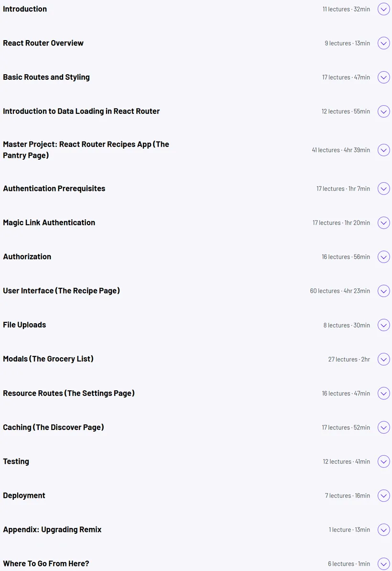Image resolution: width=392 pixels, height=571 pixels.
Task: Click the Testing section chevron icon
Action: point(383,461)
